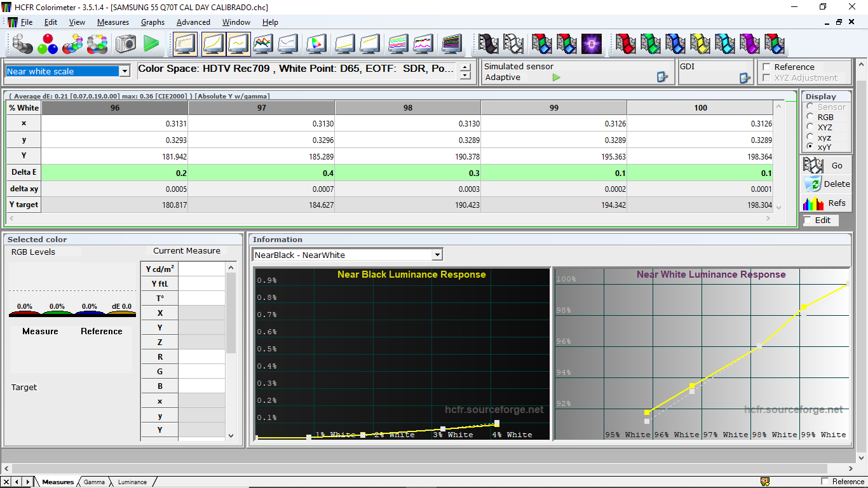
Task: Click the color space stepper up arrow
Action: pyautogui.click(x=465, y=67)
